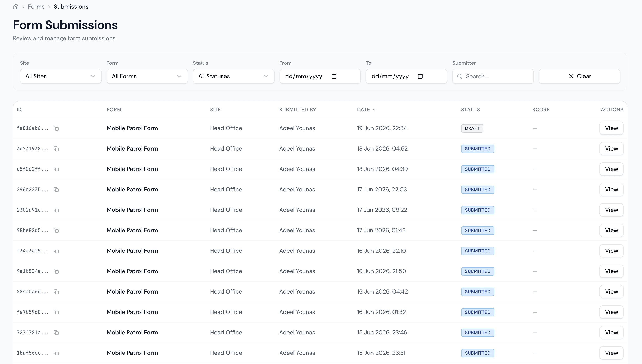
Task: Copy ID 98be82d5 using copy icon
Action: click(56, 231)
